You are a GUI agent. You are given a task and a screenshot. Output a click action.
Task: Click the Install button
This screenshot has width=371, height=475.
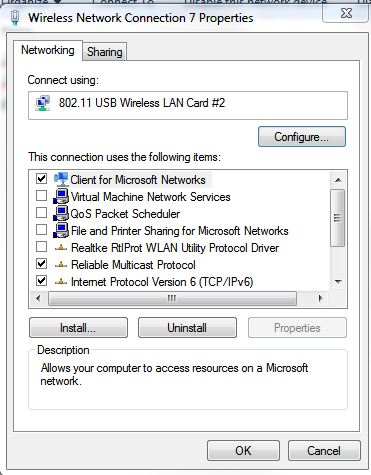click(x=78, y=328)
